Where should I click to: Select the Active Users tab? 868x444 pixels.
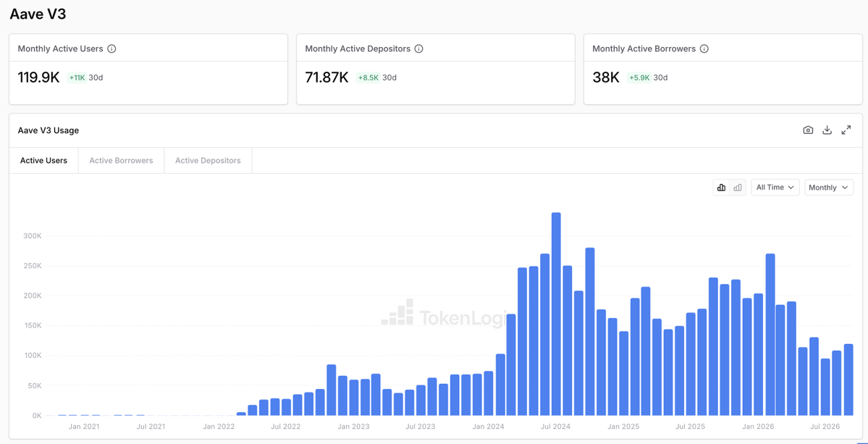[x=43, y=161]
